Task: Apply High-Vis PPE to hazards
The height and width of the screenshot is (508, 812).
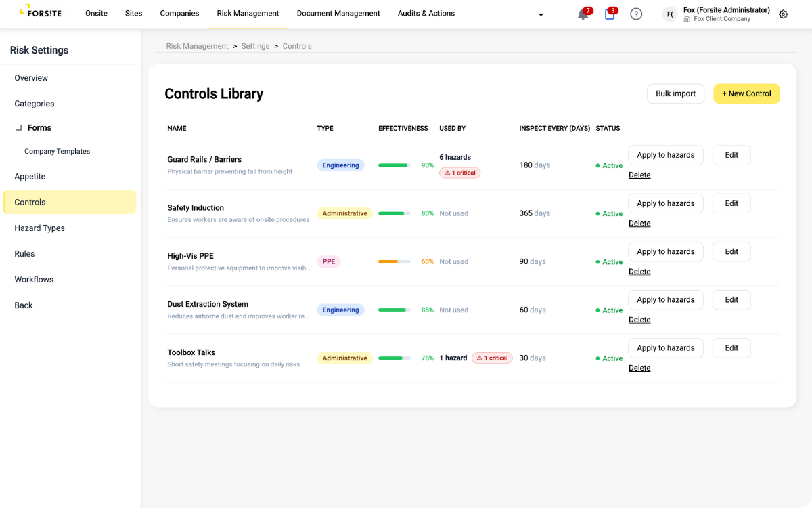Action: pos(666,251)
